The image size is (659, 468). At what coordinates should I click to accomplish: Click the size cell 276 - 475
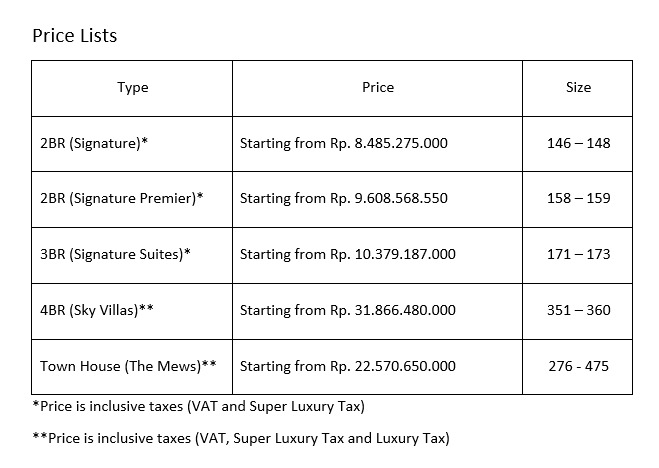pyautogui.click(x=578, y=366)
